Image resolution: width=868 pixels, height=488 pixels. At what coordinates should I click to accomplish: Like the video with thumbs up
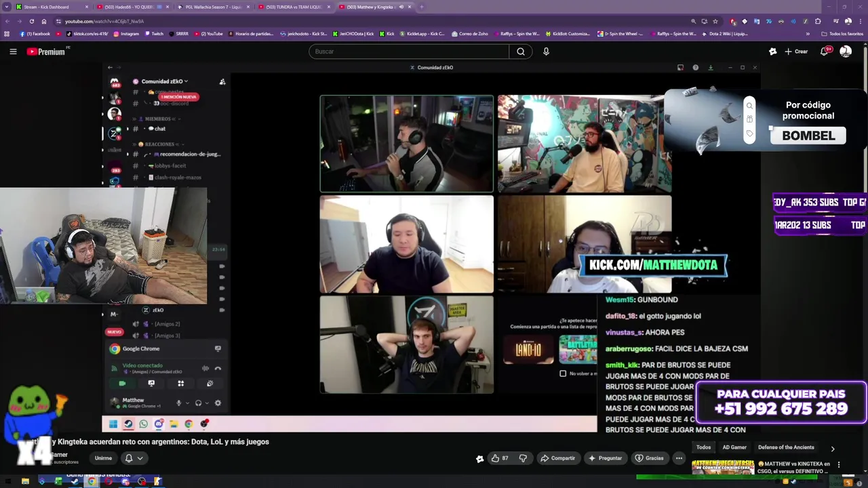(x=500, y=458)
